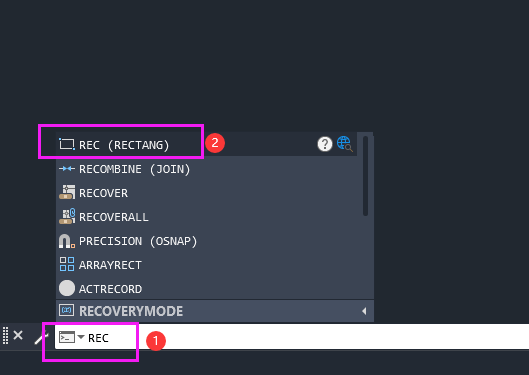Open the command line customize wrench
Image resolution: width=529 pixels, height=375 pixels.
tap(41, 338)
